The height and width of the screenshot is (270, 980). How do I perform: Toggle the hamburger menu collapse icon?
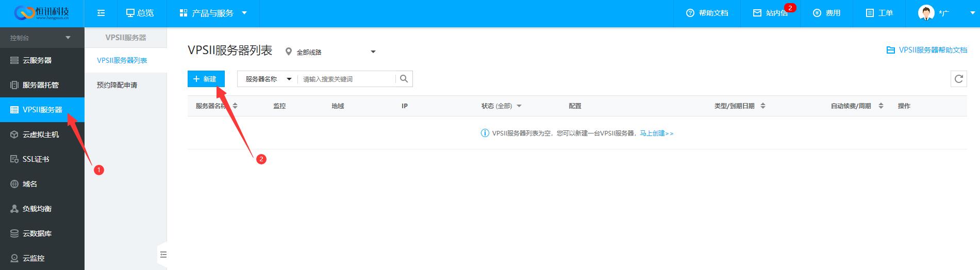[x=101, y=13]
